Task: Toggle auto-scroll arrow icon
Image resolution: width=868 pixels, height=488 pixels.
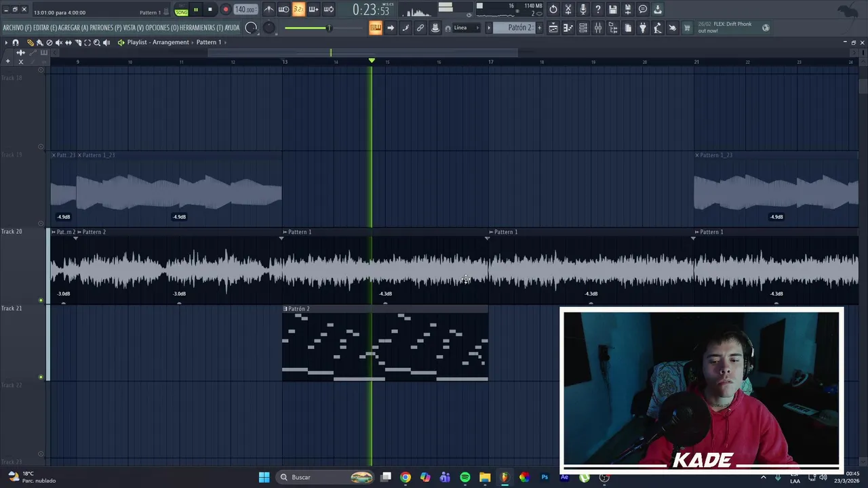Action: (x=391, y=28)
